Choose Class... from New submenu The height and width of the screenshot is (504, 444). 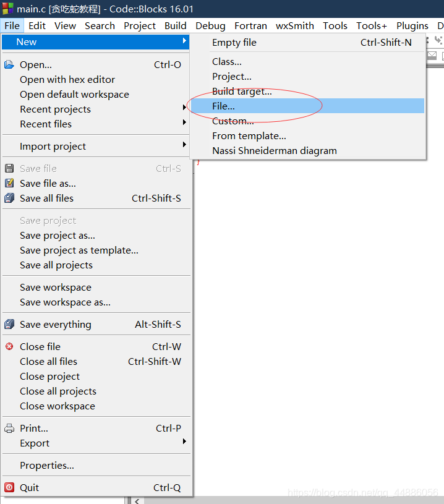pos(308,61)
